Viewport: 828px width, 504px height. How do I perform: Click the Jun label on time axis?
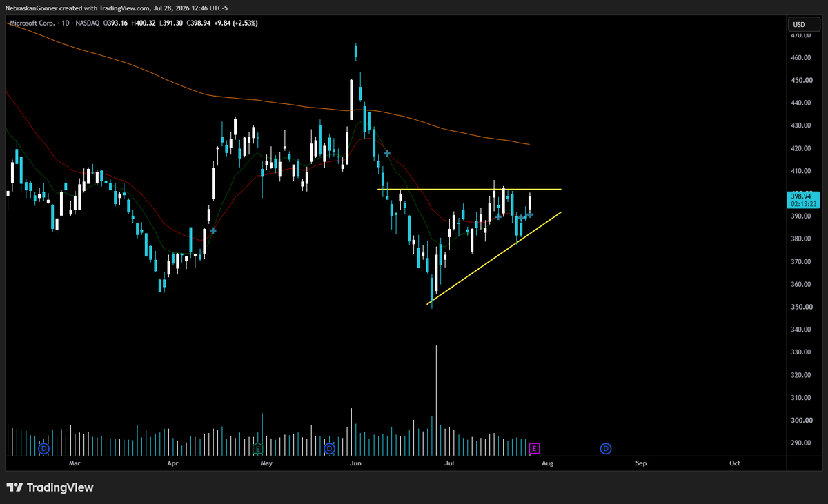[x=356, y=464]
